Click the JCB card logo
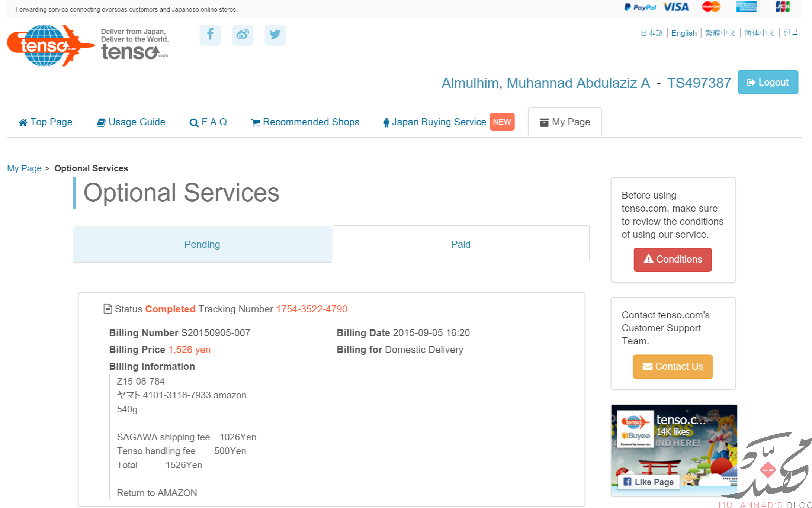Image resolution: width=812 pixels, height=508 pixels. [782, 7]
